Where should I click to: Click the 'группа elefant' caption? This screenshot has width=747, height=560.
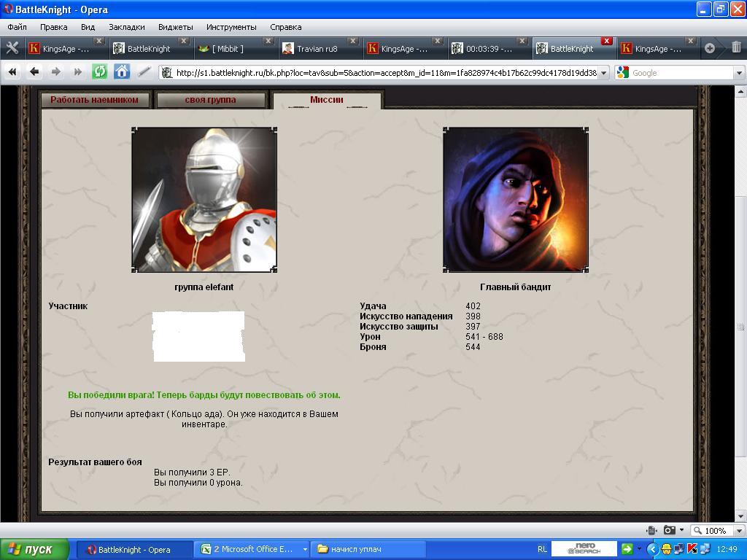point(204,287)
